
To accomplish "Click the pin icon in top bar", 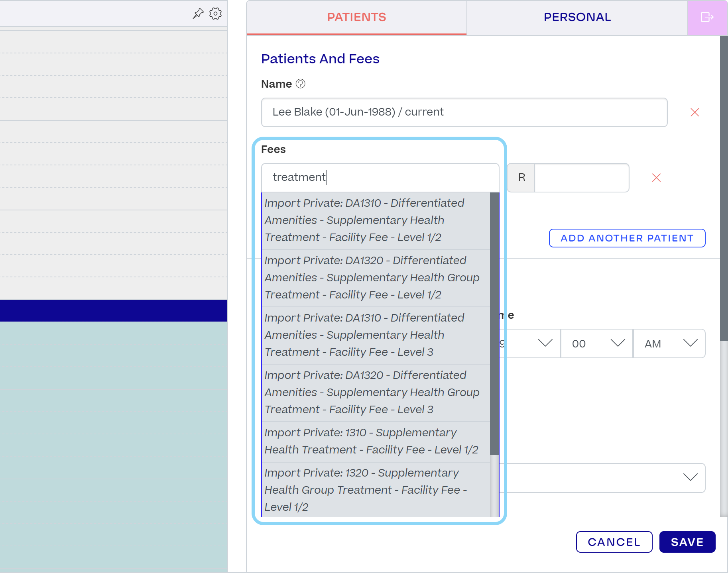I will [x=198, y=14].
